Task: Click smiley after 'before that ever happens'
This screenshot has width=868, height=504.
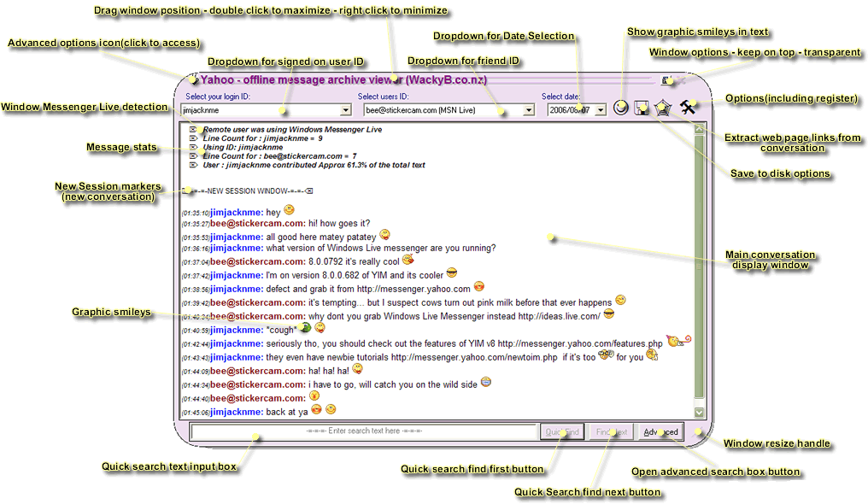Action: point(620,300)
